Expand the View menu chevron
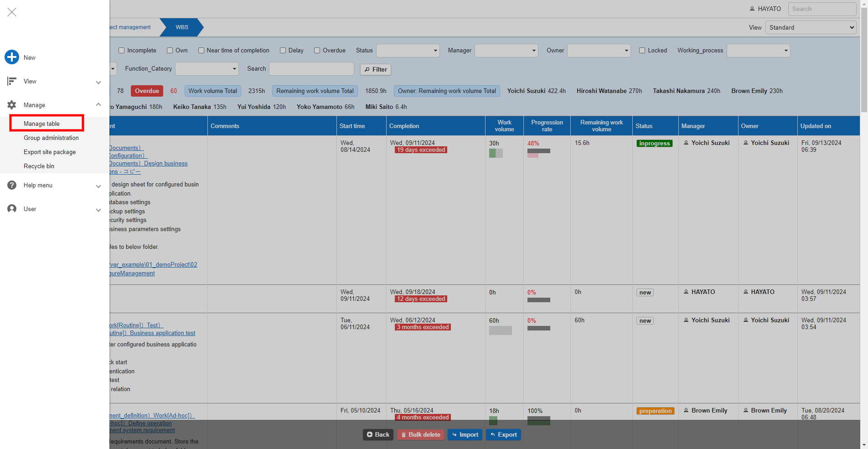The height and width of the screenshot is (449, 868). 98,82
